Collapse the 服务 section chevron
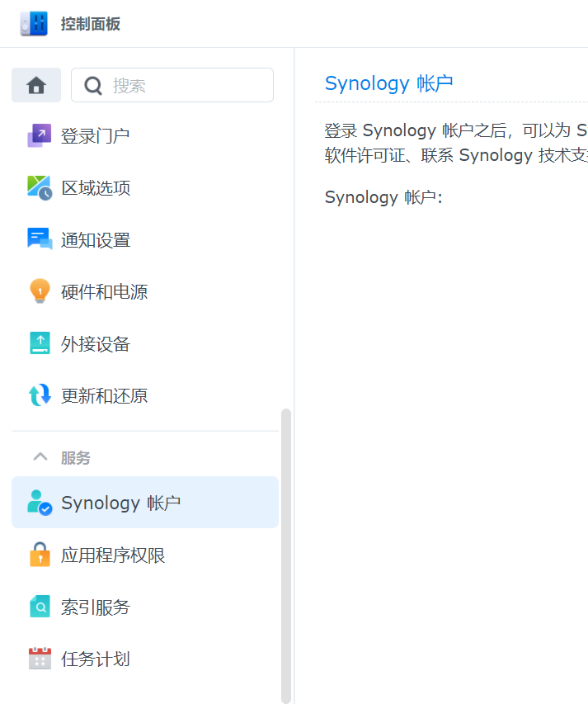Viewport: 588px width, 704px height. [x=40, y=457]
